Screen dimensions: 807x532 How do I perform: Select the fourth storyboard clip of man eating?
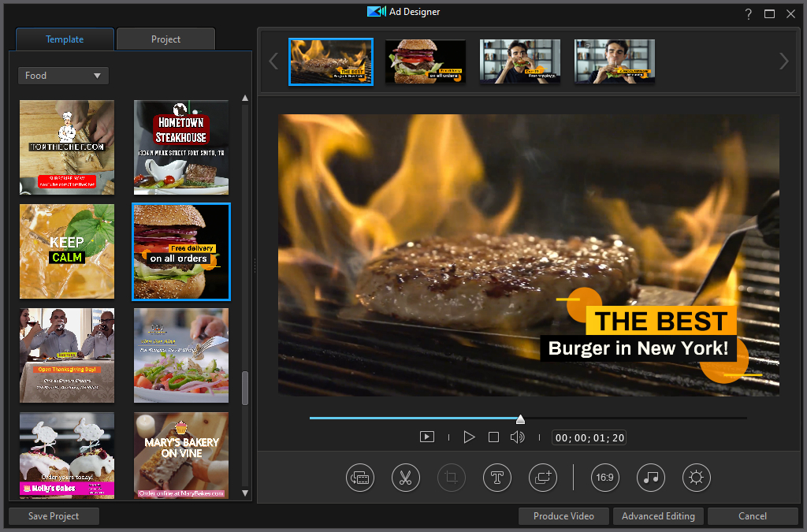click(615, 61)
